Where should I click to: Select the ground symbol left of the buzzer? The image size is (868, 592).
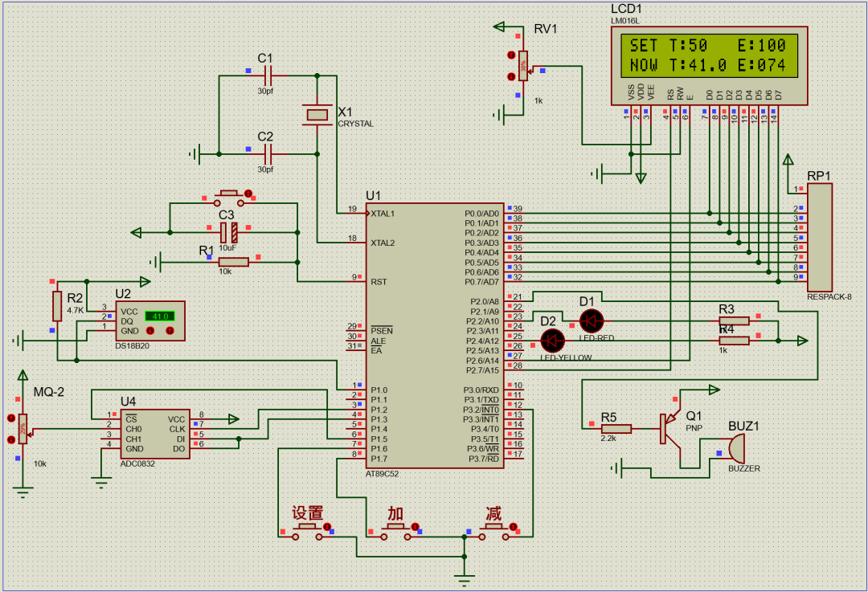tap(616, 468)
